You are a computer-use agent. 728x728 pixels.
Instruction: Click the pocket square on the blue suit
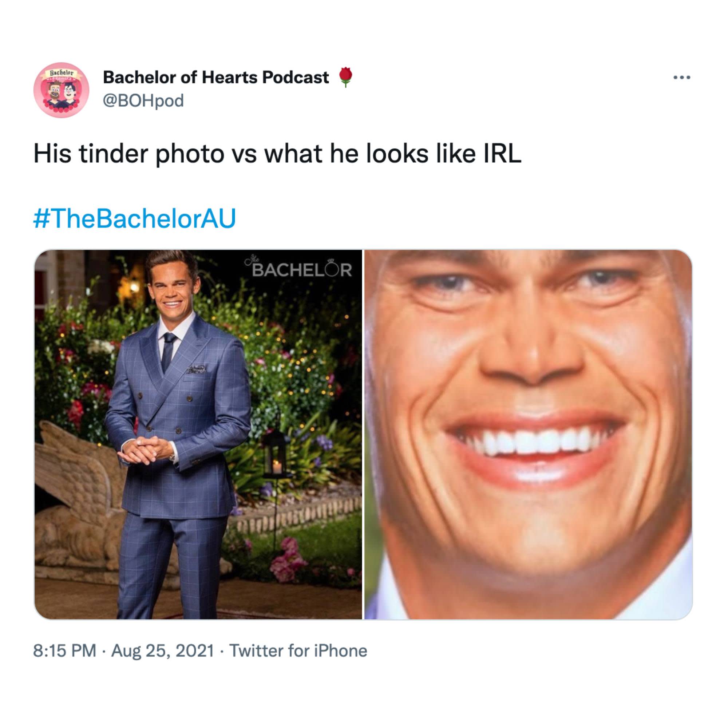point(197,369)
